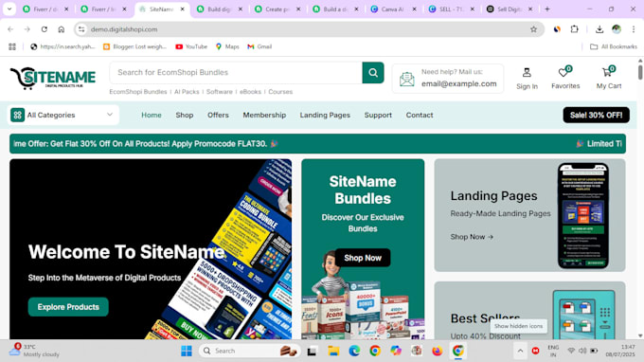Close the SiteName browser tab
Image resolution: width=644 pixels, height=362 pixels.
183,9
